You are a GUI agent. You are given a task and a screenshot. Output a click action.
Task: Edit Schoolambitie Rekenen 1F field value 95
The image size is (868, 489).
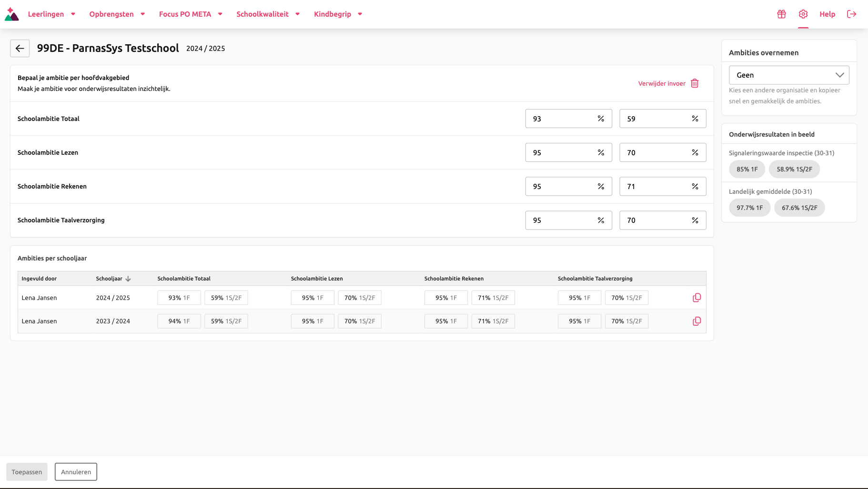[x=568, y=186]
